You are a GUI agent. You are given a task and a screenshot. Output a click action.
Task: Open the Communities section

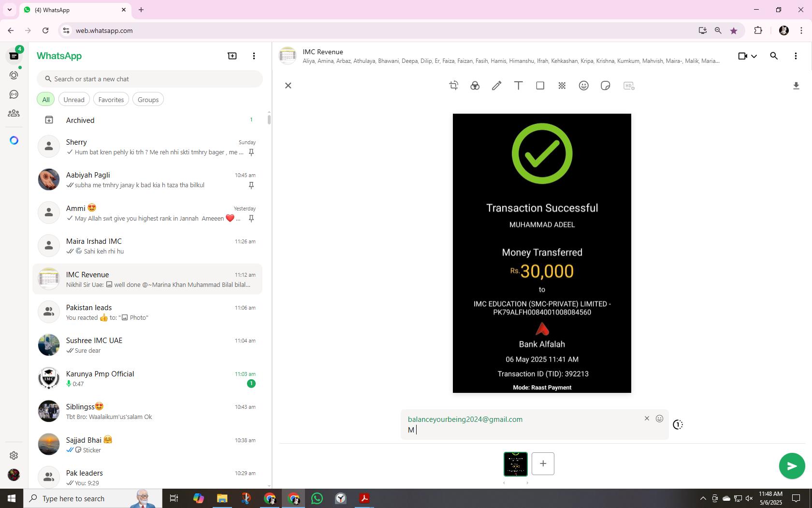click(x=14, y=113)
